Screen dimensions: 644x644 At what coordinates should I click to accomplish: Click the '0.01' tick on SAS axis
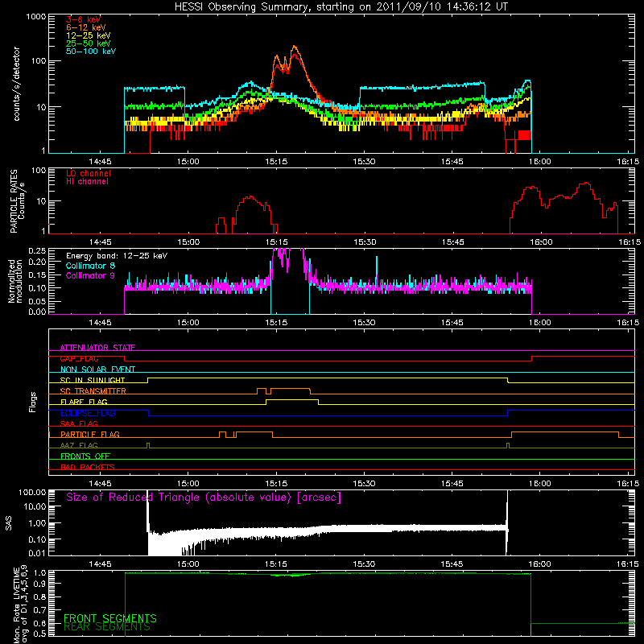tap(37, 553)
